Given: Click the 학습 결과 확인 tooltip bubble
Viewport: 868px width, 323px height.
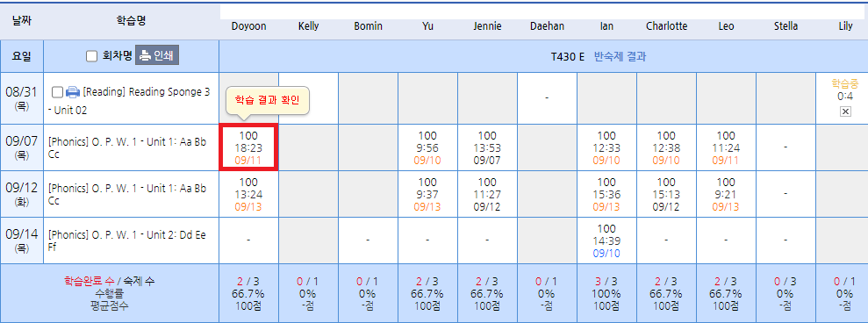Looking at the screenshot, I should 268,102.
